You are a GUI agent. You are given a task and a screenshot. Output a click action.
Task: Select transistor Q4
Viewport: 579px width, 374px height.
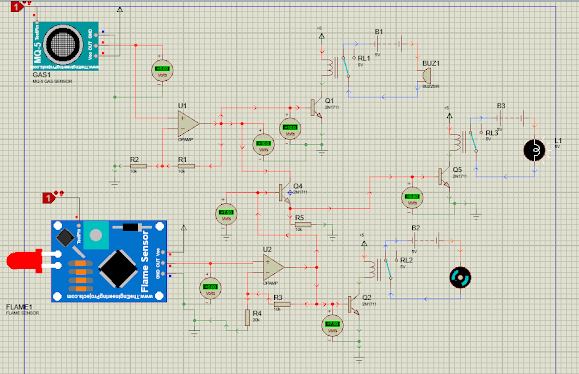tap(285, 193)
